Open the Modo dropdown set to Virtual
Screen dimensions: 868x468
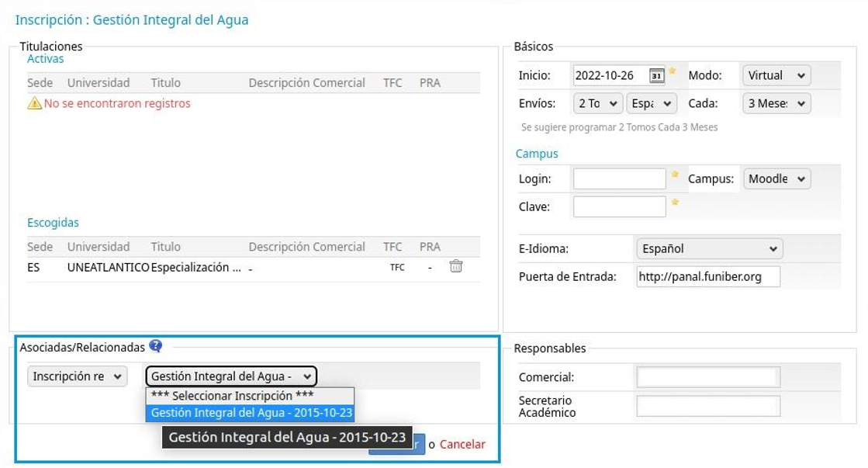pyautogui.click(x=776, y=76)
